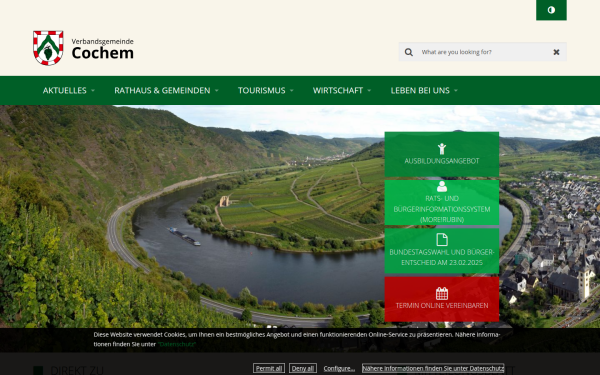600x375 pixels.
Task: Expand the Wirtschaft dropdown arrow
Action: [x=369, y=90]
